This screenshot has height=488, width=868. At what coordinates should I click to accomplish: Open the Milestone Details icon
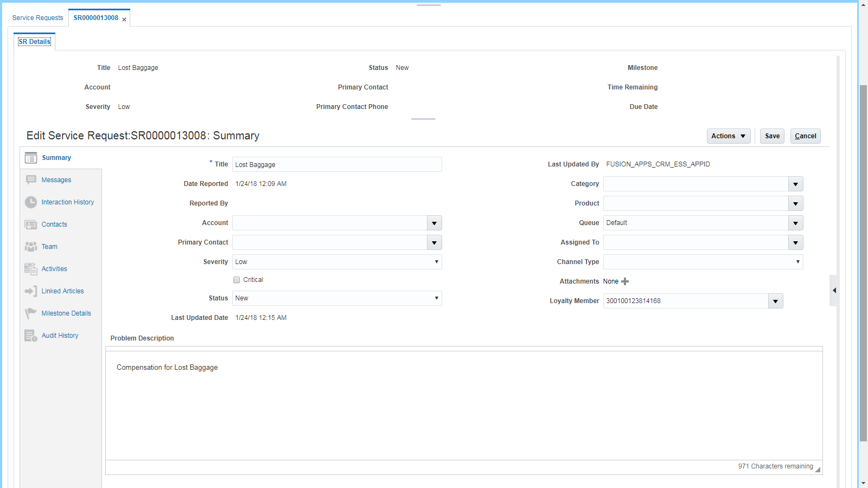point(31,313)
